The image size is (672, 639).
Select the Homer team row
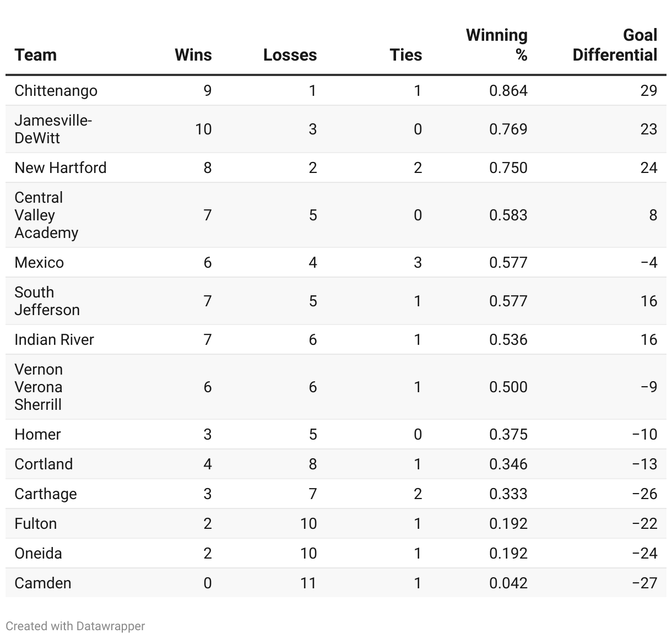[x=37, y=434]
